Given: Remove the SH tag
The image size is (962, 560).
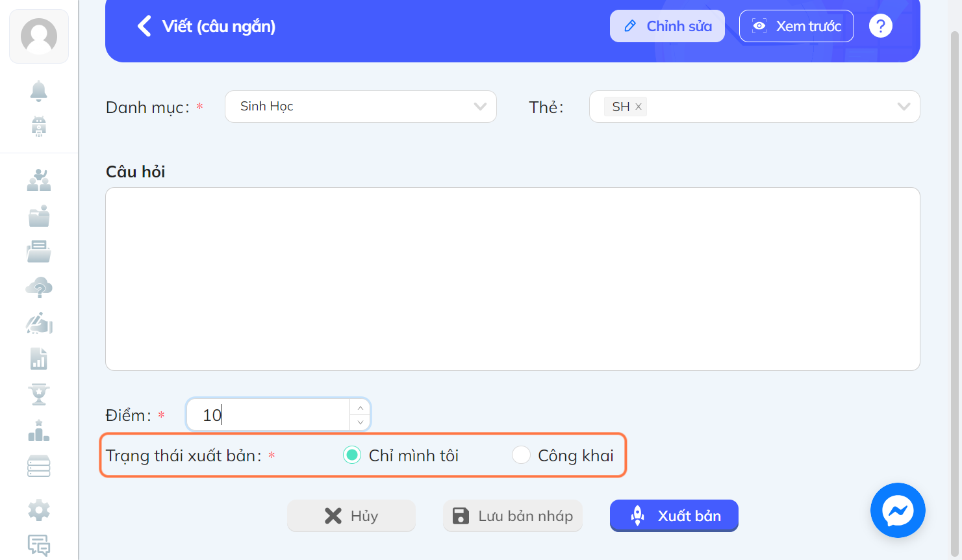Looking at the screenshot, I should coord(639,107).
